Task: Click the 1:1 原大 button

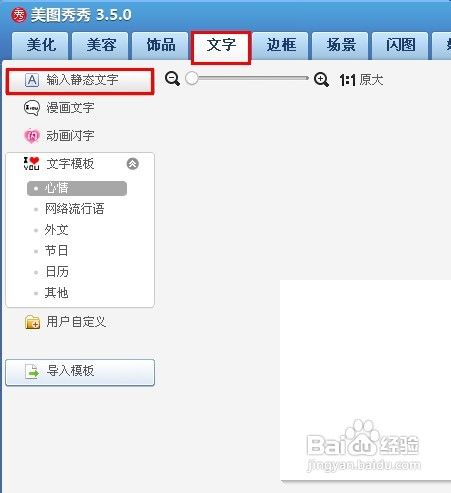Action: tap(361, 80)
